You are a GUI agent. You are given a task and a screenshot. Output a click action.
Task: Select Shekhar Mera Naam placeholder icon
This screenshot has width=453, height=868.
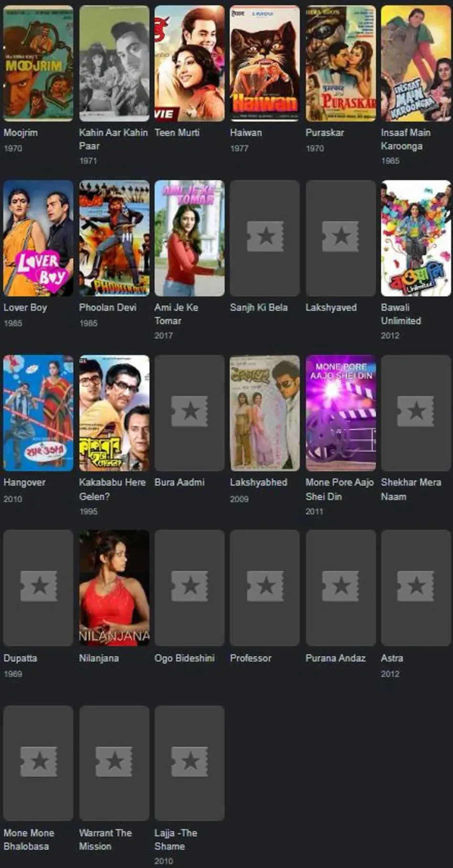[416, 411]
